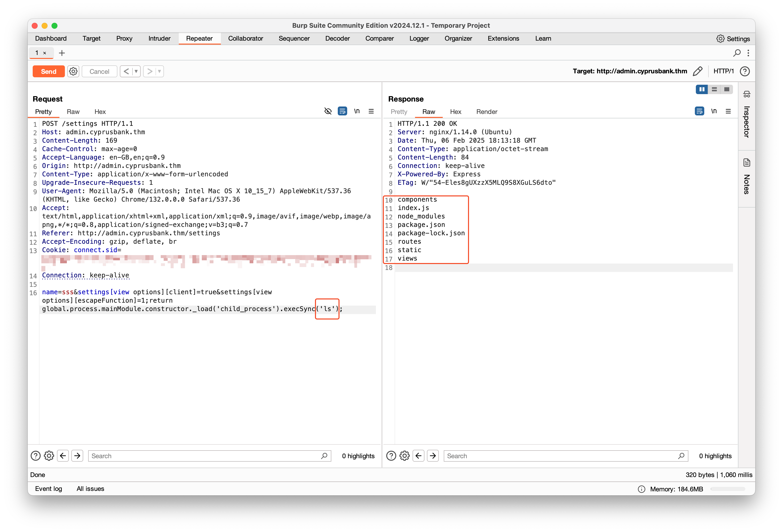Open the Learn tab
This screenshot has height=532, width=783.
tap(543, 38)
